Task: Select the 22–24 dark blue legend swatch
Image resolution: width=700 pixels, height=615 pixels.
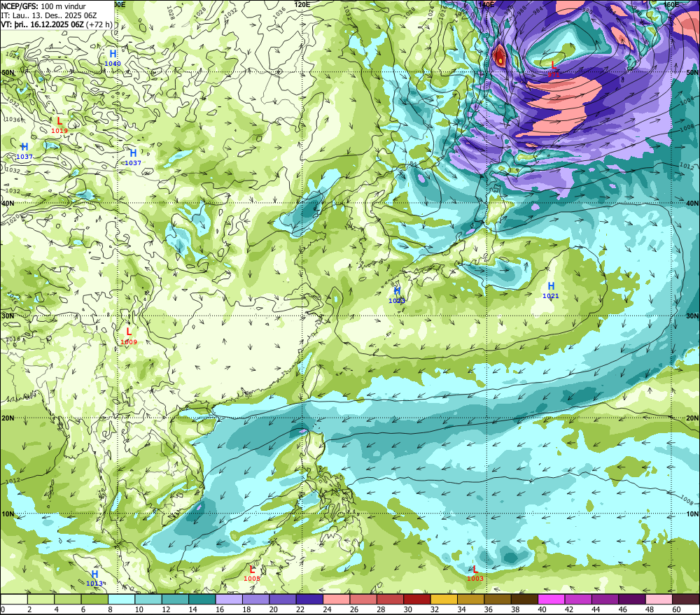Action: (309, 599)
